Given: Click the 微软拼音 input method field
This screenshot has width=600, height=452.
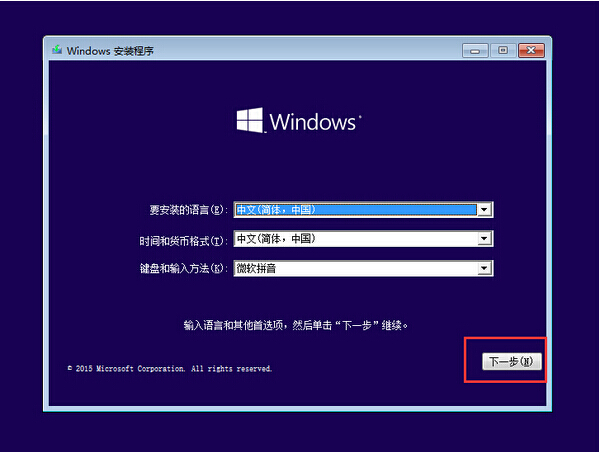Looking at the screenshot, I should pyautogui.click(x=354, y=268).
